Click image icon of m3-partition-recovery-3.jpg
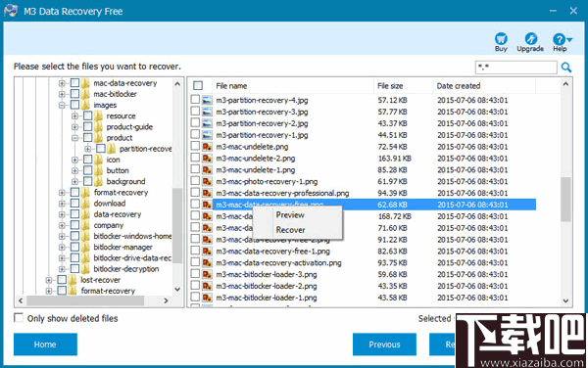Viewport: 588px width, 368px height. click(x=207, y=112)
